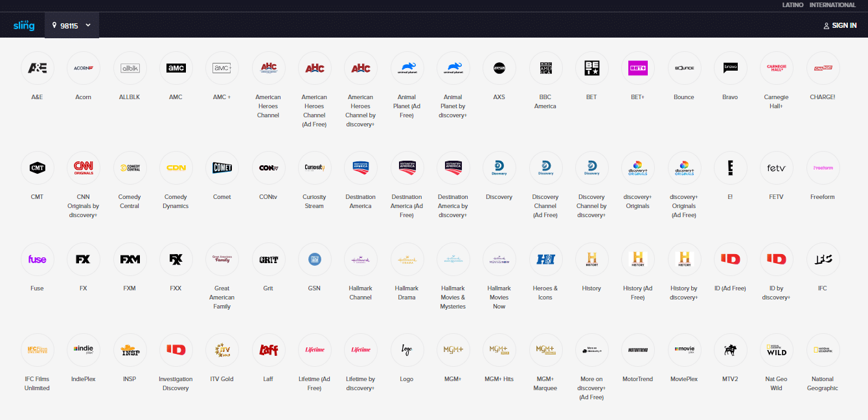This screenshot has height=420, width=868.
Task: Select the National Geographic logo
Action: (x=823, y=350)
